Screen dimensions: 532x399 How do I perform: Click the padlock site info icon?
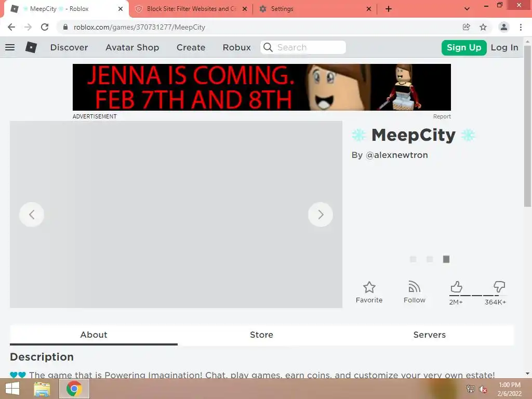[65, 27]
